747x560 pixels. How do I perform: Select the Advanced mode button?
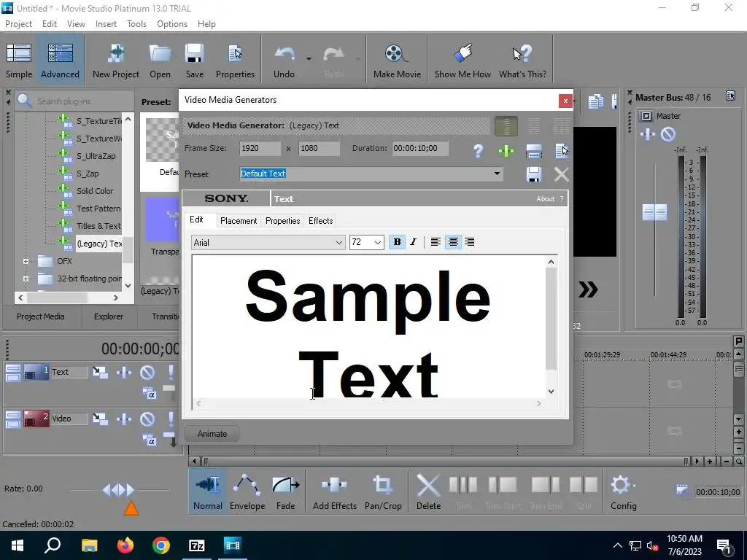point(60,60)
